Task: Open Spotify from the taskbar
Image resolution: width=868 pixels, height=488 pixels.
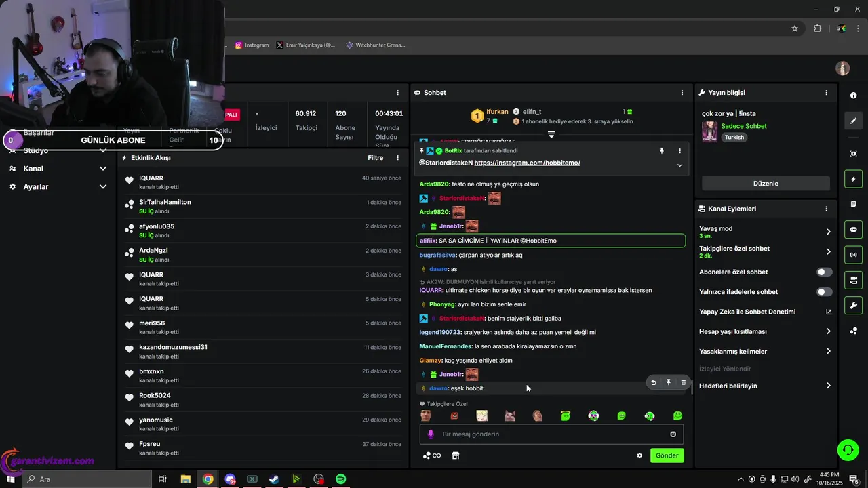Action: [341, 479]
